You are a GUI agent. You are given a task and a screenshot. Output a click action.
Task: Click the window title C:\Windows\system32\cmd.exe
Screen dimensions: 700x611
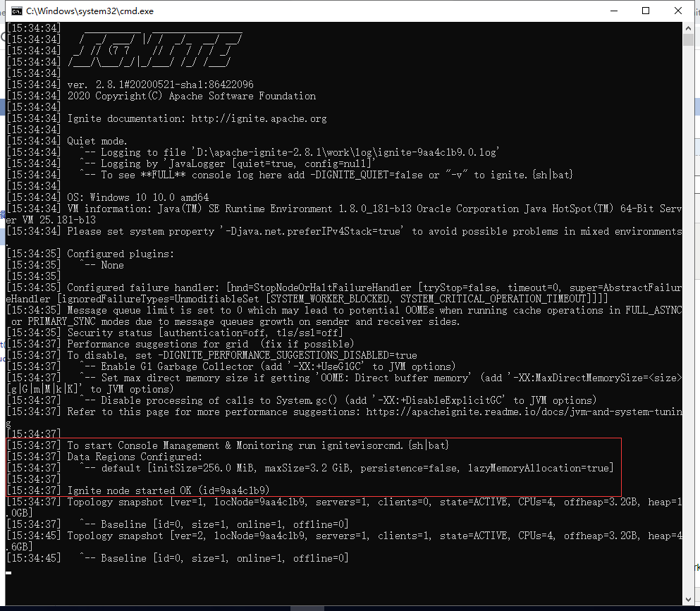pos(90,11)
